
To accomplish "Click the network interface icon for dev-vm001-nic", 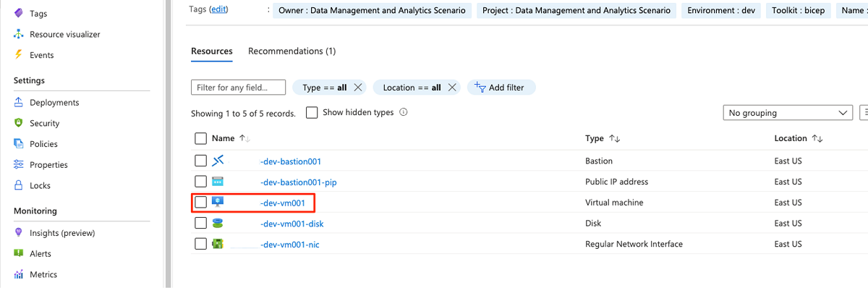I will pyautogui.click(x=218, y=244).
